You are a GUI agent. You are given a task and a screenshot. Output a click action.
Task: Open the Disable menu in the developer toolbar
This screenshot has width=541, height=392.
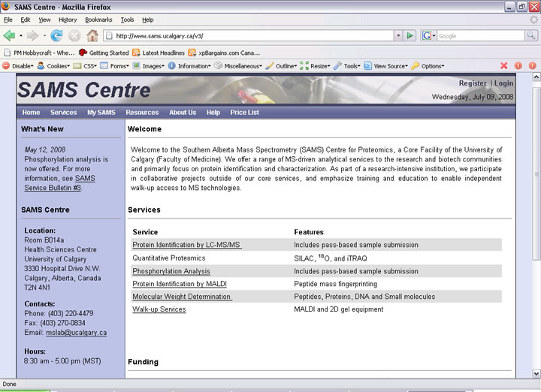tap(18, 66)
